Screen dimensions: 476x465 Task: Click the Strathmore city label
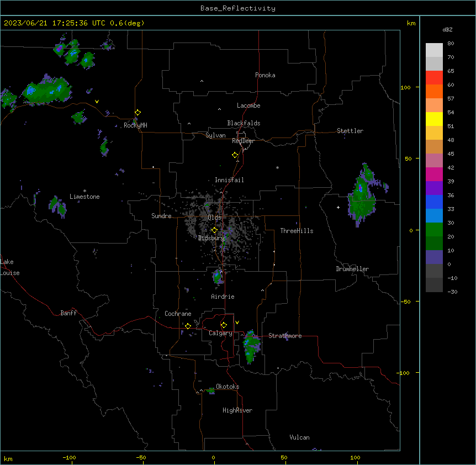pos(285,336)
